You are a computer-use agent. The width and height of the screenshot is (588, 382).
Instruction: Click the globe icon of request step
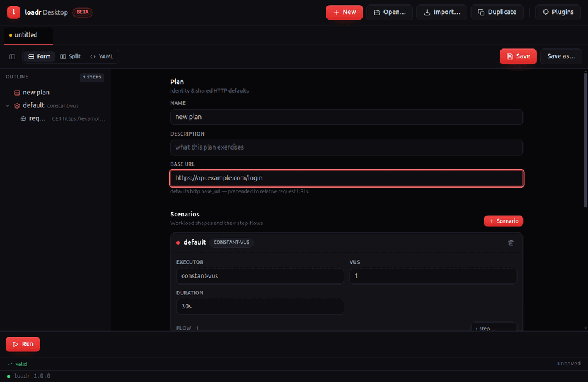(x=23, y=118)
